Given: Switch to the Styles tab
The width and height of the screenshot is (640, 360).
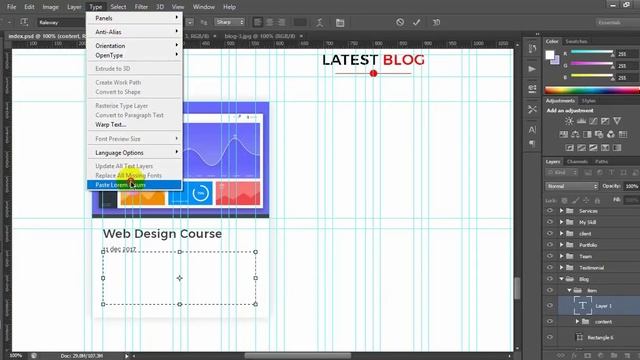Looking at the screenshot, I should [x=588, y=100].
